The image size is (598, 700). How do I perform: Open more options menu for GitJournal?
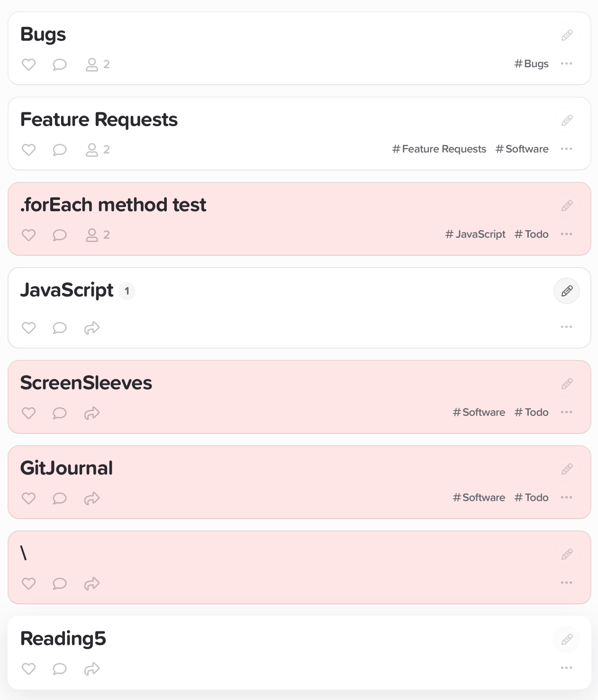tap(566, 497)
